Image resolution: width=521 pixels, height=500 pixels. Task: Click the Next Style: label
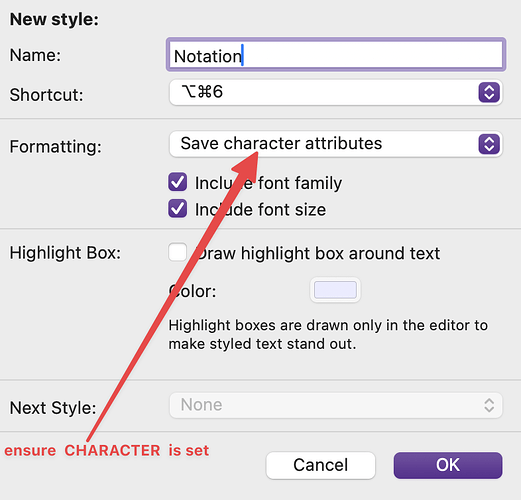point(53,408)
